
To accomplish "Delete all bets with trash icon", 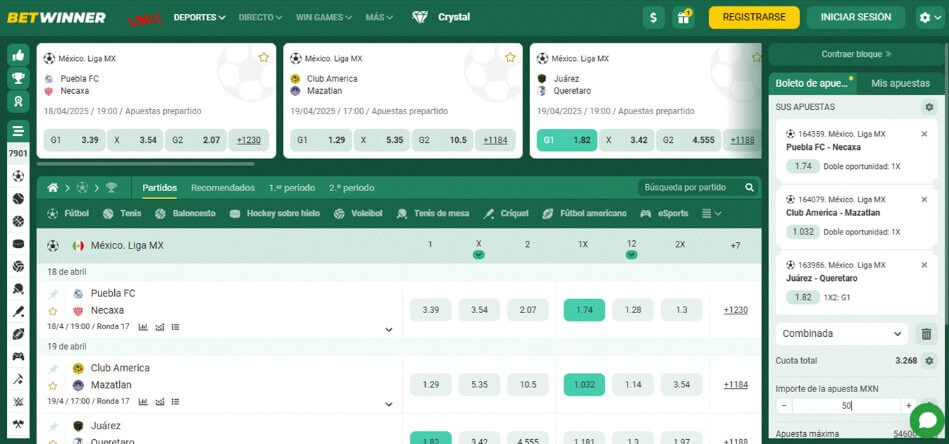I will point(926,333).
